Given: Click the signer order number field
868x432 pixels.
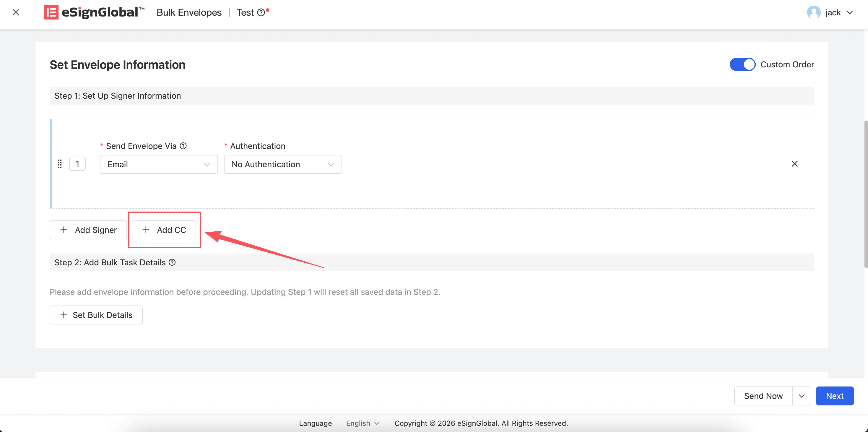Looking at the screenshot, I should [x=77, y=164].
